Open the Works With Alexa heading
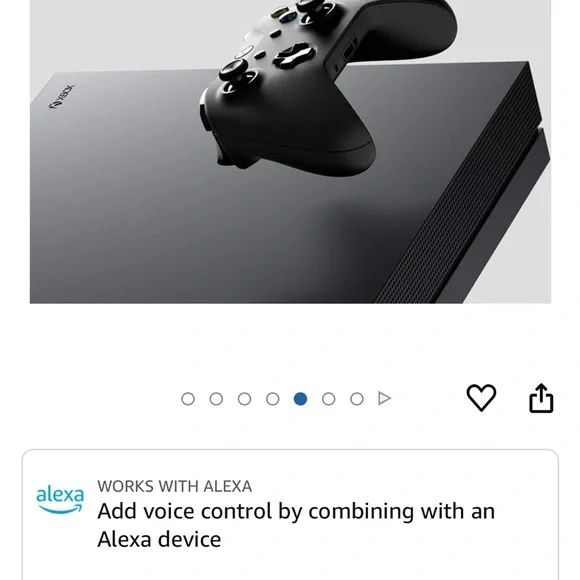 175,486
